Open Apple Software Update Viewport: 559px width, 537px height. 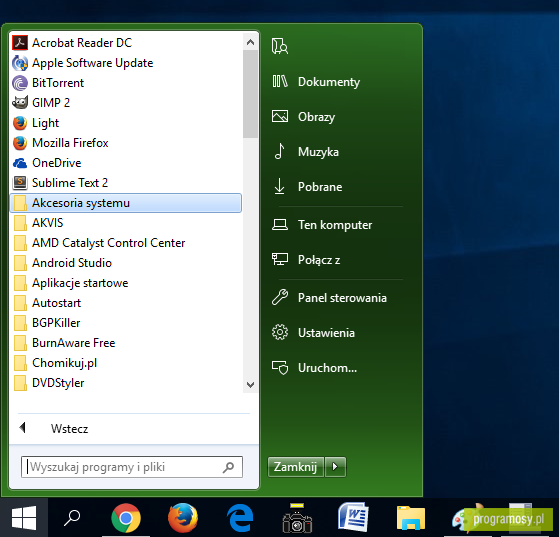point(126,63)
